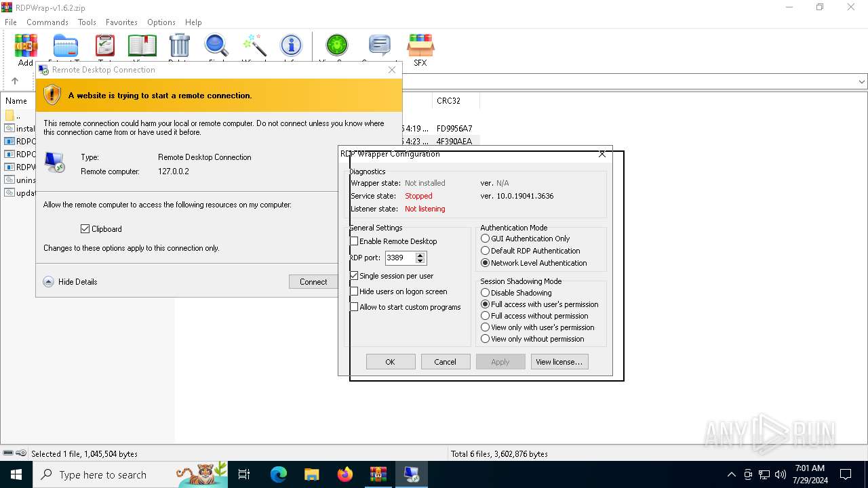Click the WinRAR Info icon

(292, 46)
